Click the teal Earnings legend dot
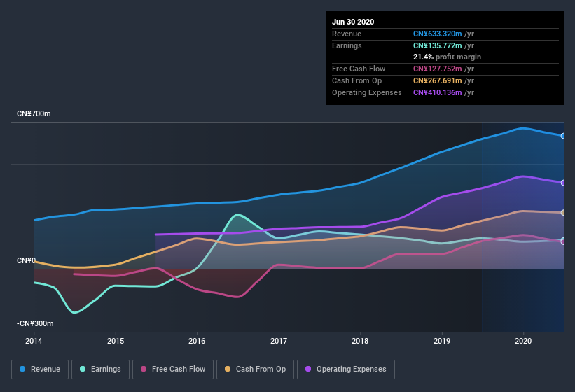Screen dimensions: 575x392 coord(83,369)
